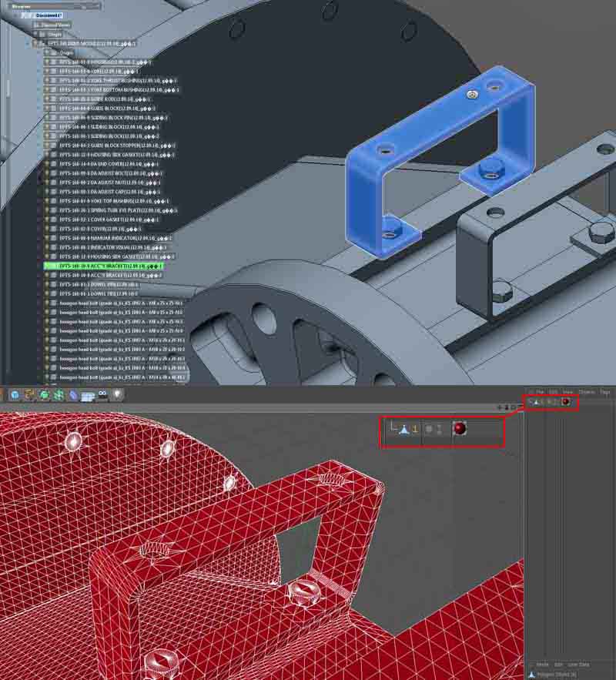The height and width of the screenshot is (680, 616).
Task: Hide YOKE TOP BUSHING via its bulb
Action: [47, 201]
